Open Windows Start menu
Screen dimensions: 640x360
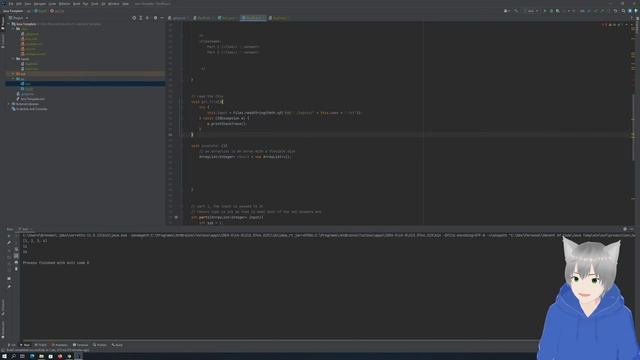[4, 356]
